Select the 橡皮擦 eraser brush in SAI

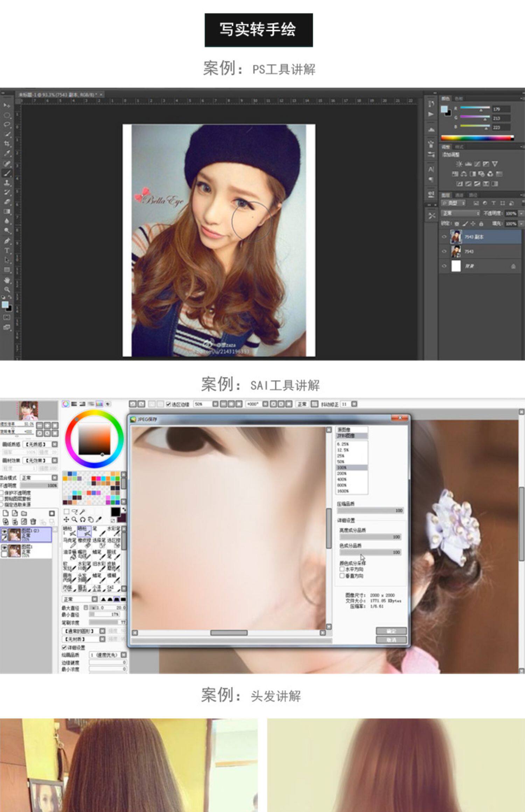pos(84,542)
